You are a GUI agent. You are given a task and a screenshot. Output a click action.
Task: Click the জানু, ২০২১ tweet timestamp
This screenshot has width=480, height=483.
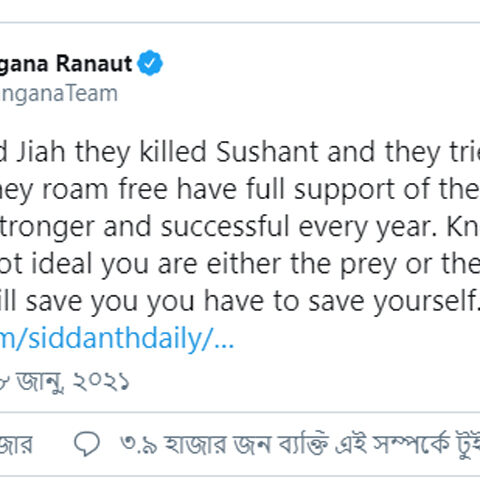[x=65, y=381]
